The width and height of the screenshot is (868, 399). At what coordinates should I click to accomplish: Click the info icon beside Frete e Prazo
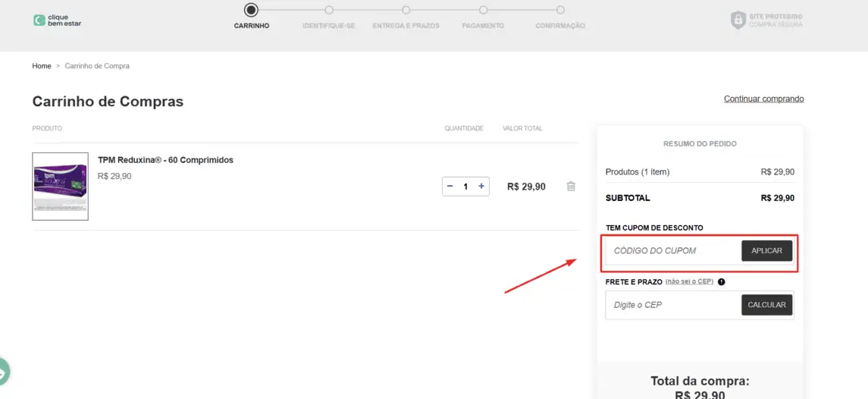(x=721, y=281)
